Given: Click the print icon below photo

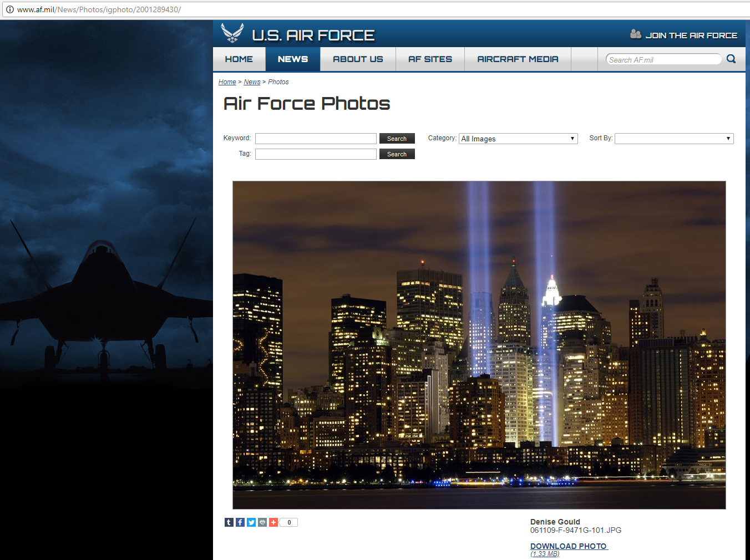Looking at the screenshot, I should pos(262,522).
